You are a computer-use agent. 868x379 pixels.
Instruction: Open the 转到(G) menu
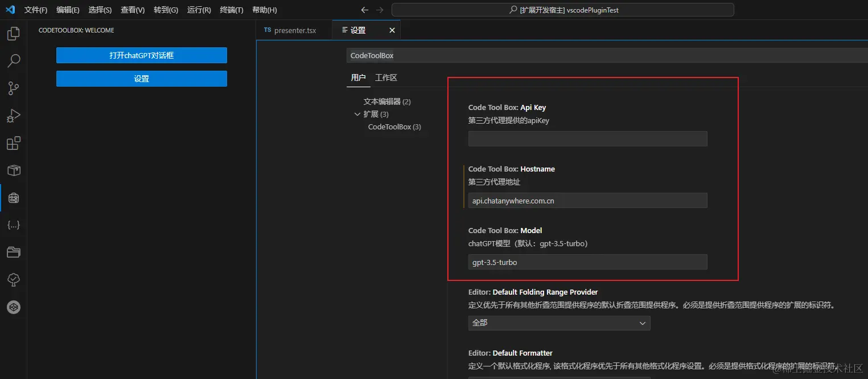tap(166, 10)
